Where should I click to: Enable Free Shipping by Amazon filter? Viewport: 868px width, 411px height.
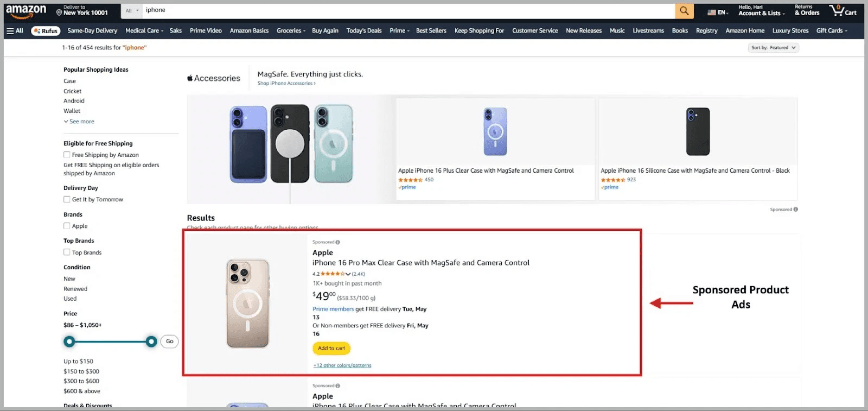tap(66, 154)
